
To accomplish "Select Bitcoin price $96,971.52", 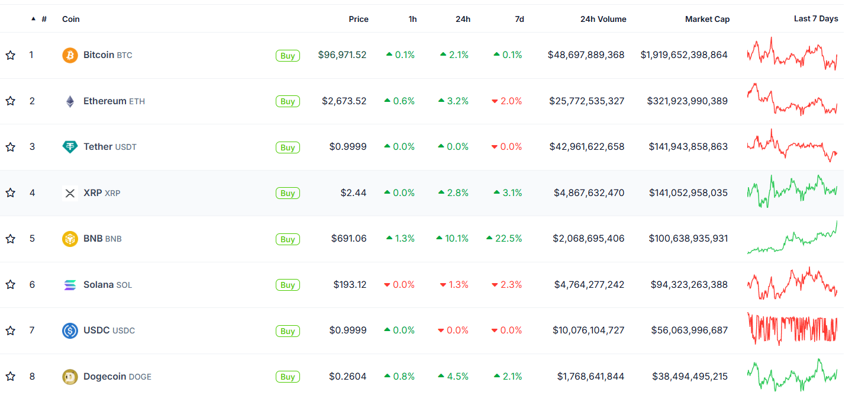I will click(x=342, y=55).
